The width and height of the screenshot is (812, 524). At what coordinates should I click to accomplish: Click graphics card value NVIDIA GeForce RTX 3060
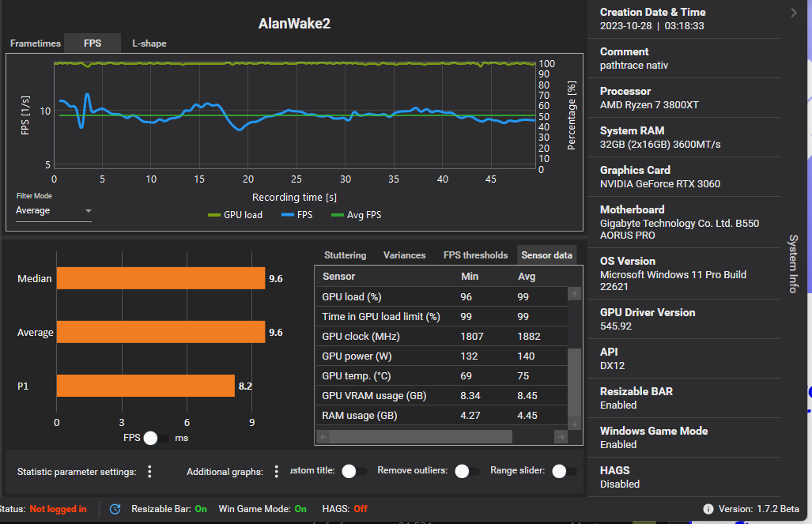(x=659, y=184)
